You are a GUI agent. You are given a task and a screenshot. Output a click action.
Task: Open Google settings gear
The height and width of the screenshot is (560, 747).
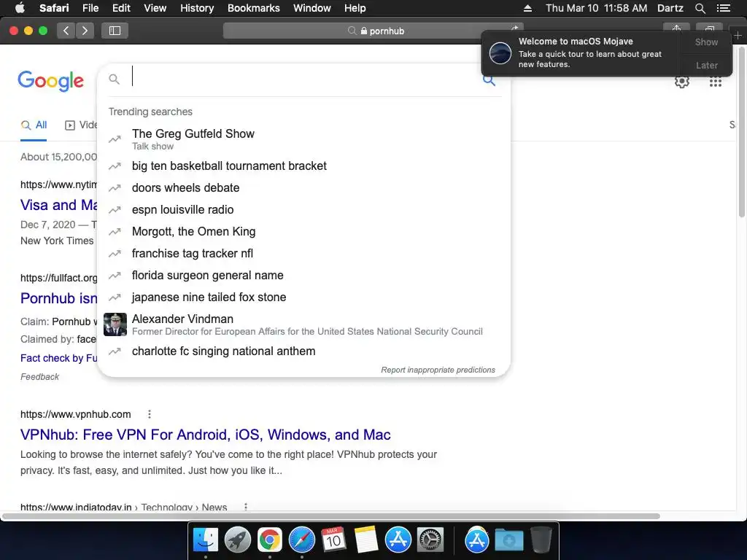click(x=682, y=82)
